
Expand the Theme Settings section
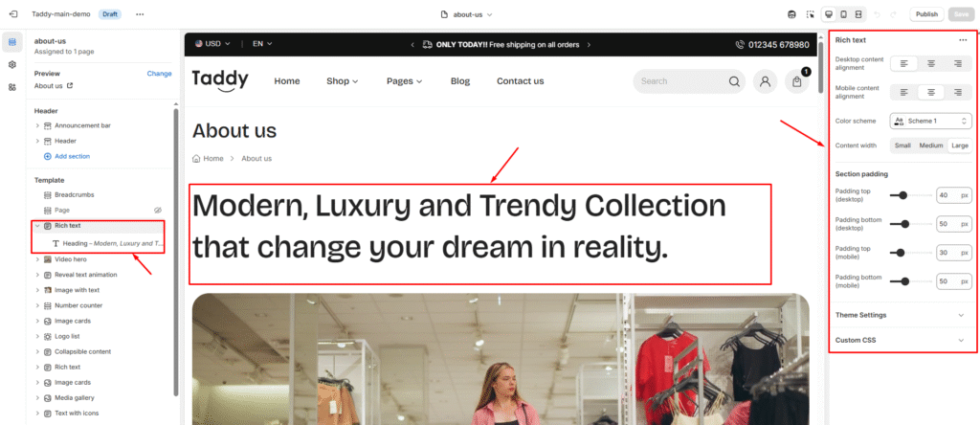click(x=902, y=315)
